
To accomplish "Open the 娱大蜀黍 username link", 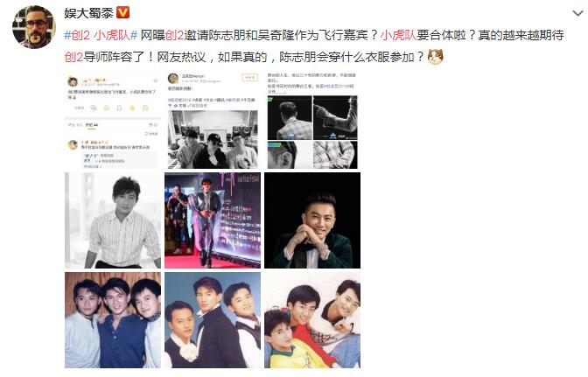I will point(88,13).
